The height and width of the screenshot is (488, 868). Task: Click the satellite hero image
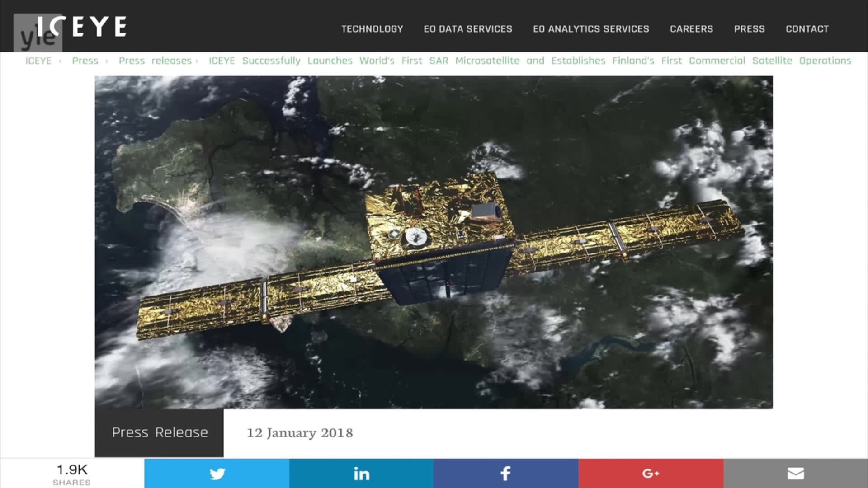pos(434,242)
